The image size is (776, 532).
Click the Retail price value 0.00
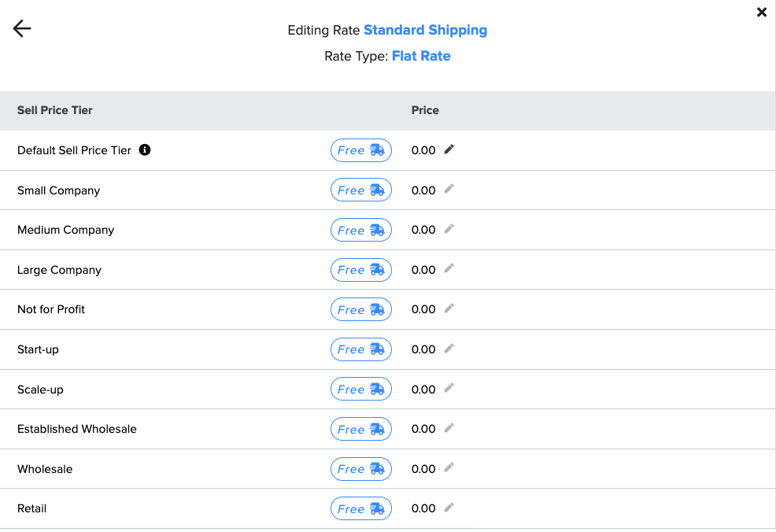click(x=423, y=508)
